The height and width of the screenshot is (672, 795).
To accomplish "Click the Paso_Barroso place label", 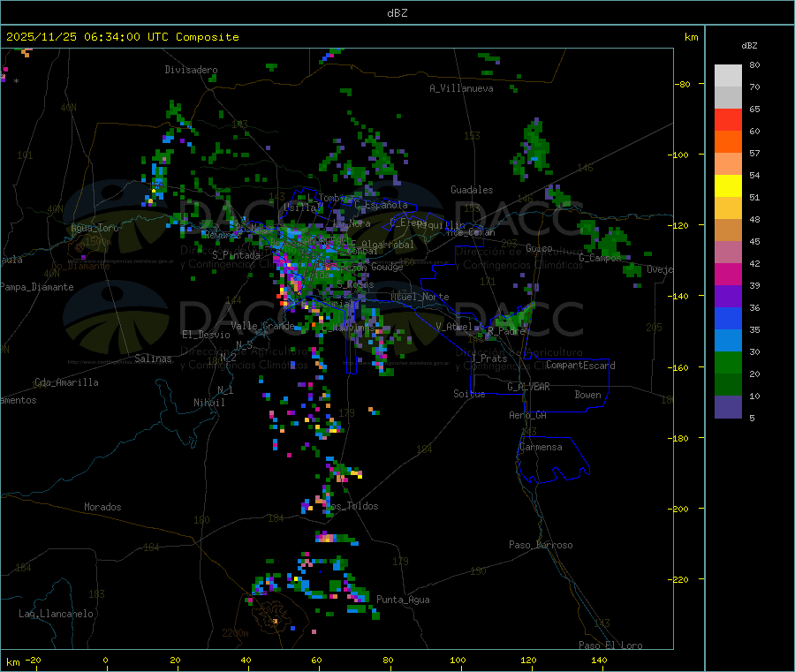I will [x=541, y=545].
